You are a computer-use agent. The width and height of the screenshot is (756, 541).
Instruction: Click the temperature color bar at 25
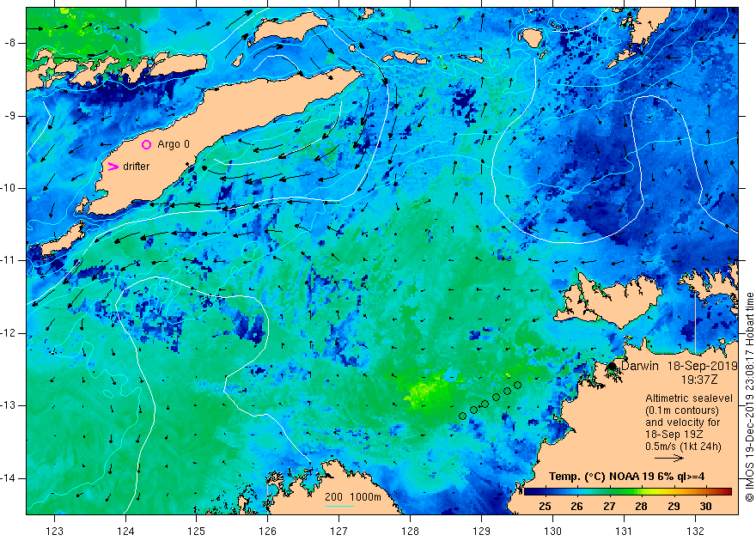pos(546,492)
